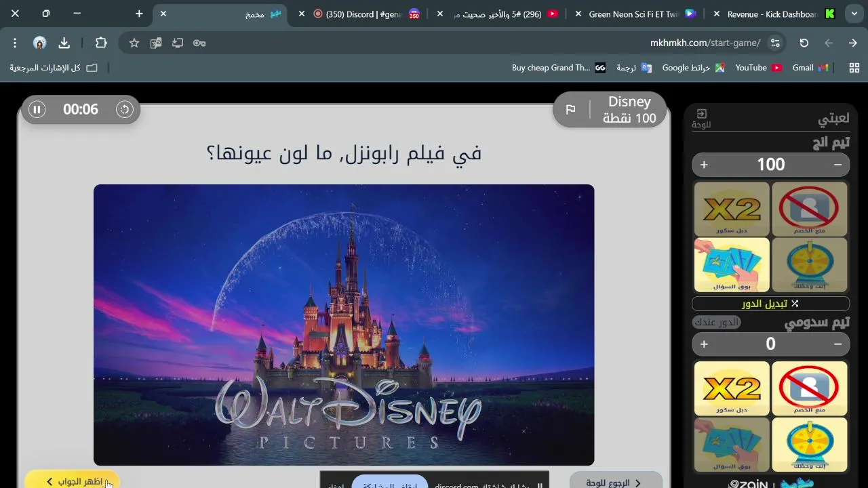
Task: Click the Disney 100 points category label
Action: click(x=629, y=110)
